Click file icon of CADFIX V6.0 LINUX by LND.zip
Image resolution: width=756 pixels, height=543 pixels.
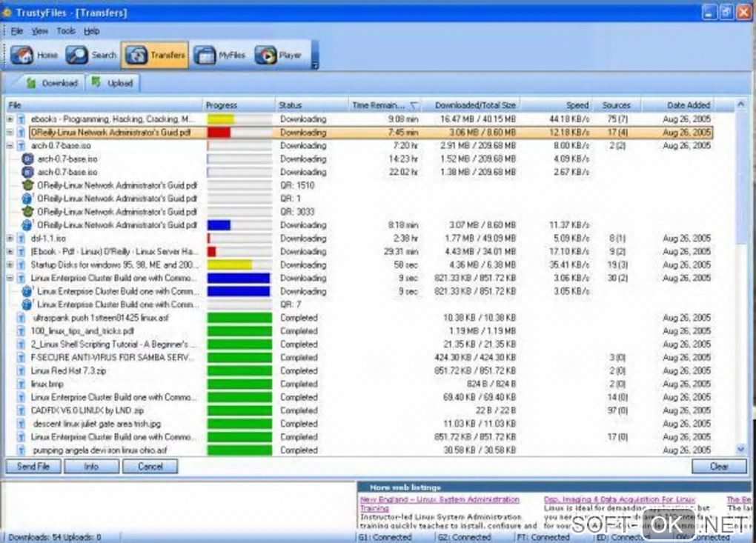21,410
